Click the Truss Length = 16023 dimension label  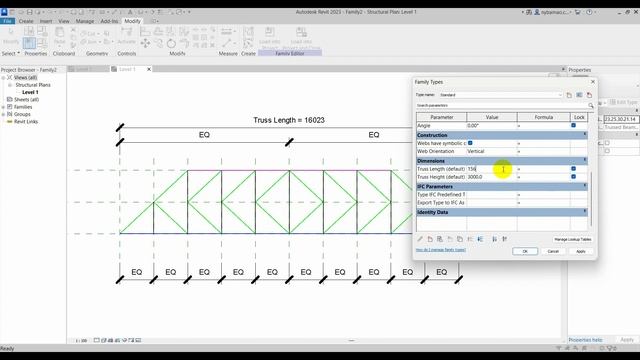pos(289,120)
